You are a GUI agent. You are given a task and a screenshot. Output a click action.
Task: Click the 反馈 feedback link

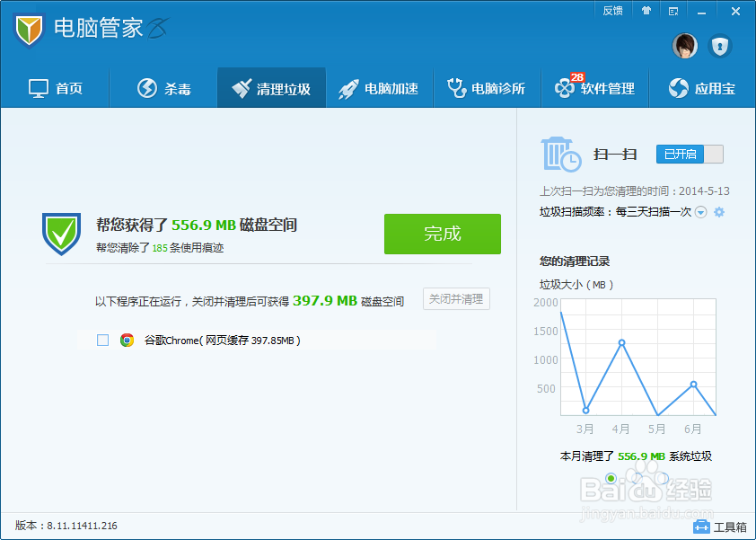point(613,11)
